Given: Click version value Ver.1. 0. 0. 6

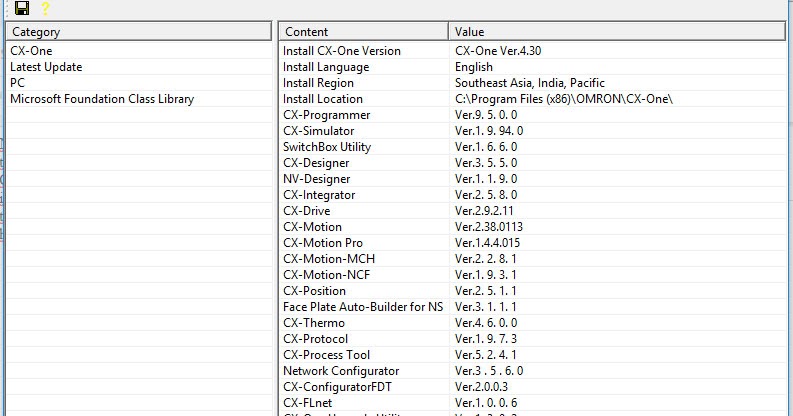Looking at the screenshot, I should tap(486, 403).
